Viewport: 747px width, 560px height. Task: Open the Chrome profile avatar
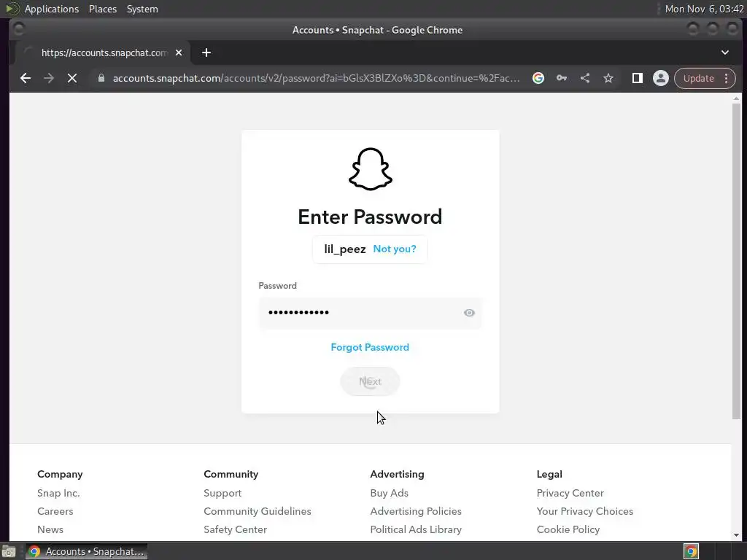tap(661, 78)
